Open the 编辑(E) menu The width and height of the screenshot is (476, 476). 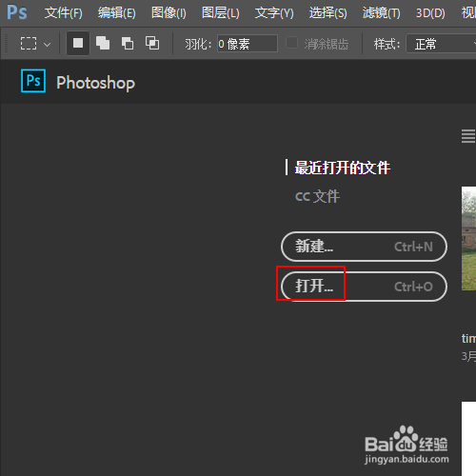click(x=117, y=13)
